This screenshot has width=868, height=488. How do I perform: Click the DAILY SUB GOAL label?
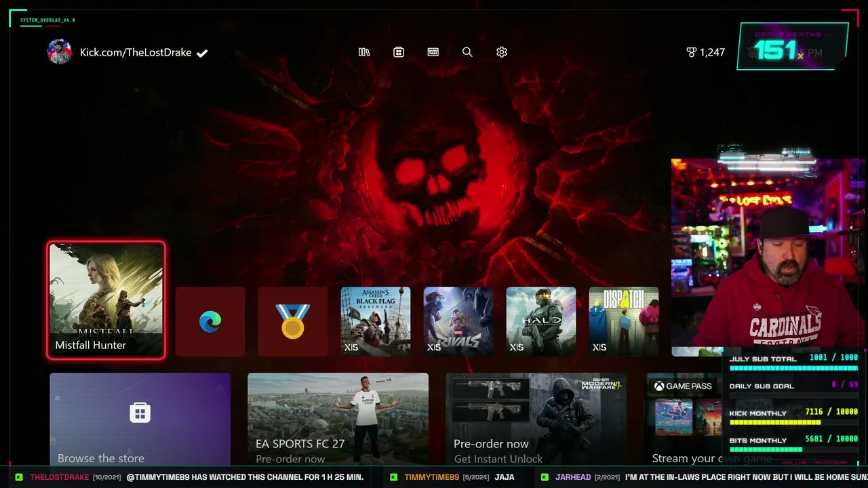762,386
